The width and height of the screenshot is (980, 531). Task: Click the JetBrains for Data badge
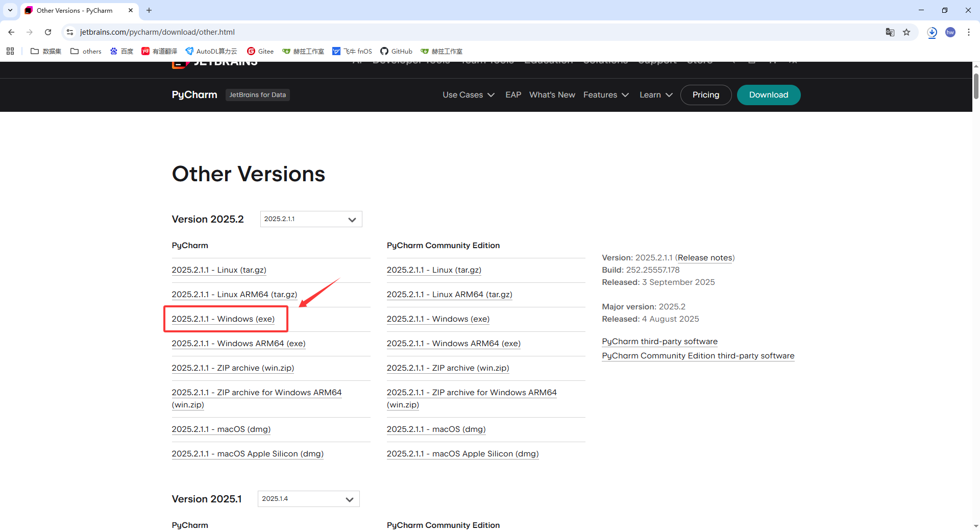tap(257, 95)
